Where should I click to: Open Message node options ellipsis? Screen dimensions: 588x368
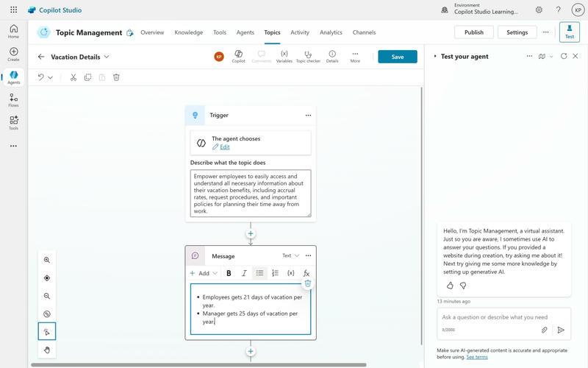(308, 255)
